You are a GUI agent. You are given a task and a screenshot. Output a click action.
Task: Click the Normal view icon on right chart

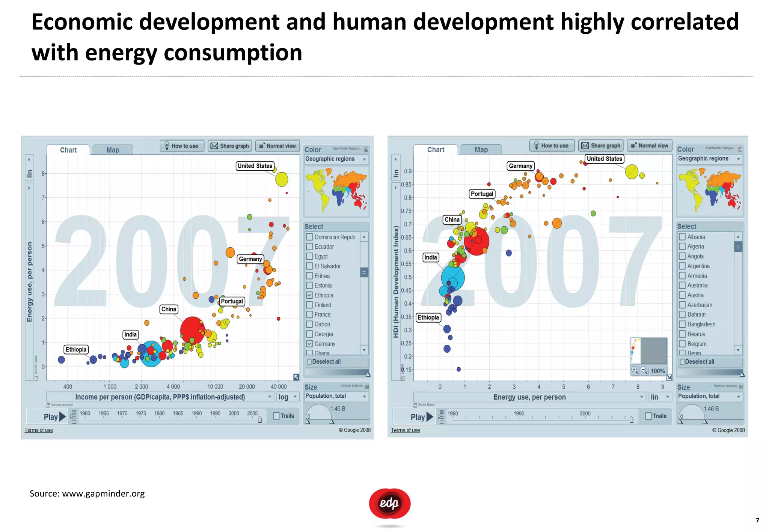(633, 146)
